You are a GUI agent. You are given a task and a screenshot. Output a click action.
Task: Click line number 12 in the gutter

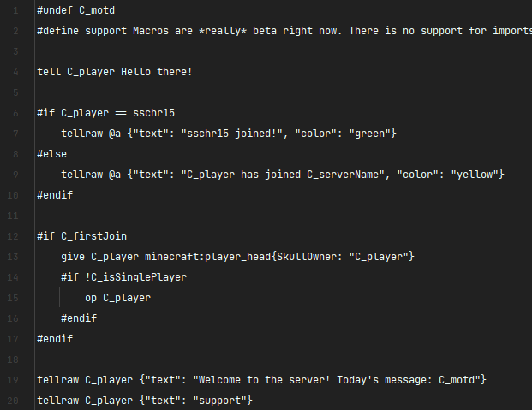tap(15, 236)
